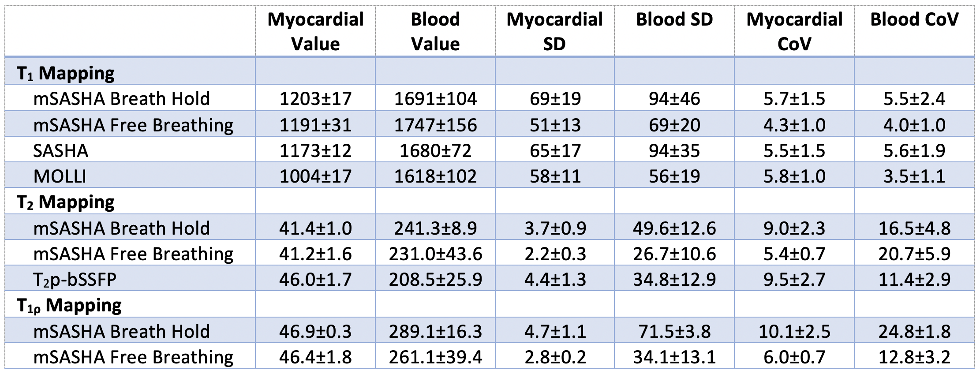This screenshot has width=980, height=374.
Task: Select the Blood CoV column header
Action: pos(914,19)
